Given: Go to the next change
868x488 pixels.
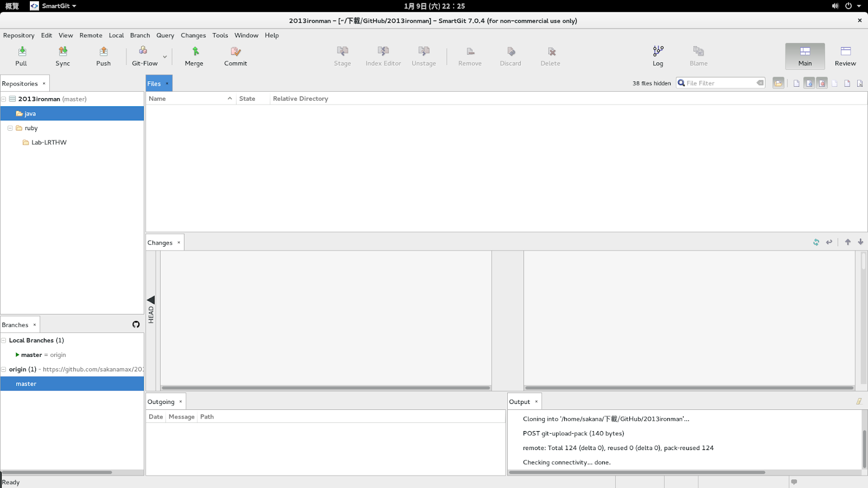Looking at the screenshot, I should coord(860,242).
